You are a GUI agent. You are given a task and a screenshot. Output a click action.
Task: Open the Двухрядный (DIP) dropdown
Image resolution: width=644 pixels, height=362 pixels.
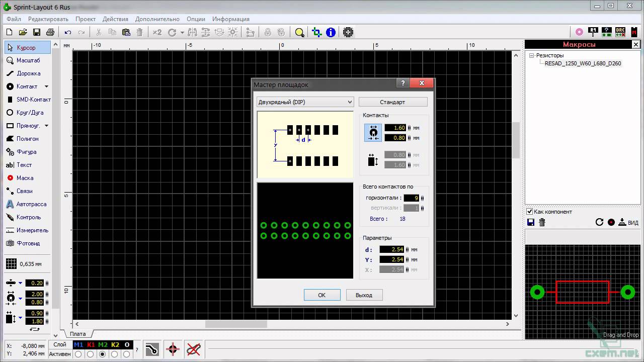click(x=305, y=102)
